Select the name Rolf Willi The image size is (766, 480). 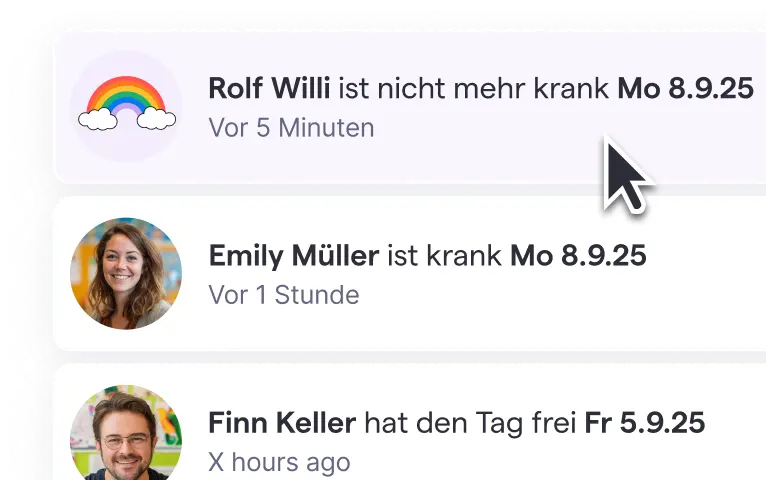click(269, 88)
